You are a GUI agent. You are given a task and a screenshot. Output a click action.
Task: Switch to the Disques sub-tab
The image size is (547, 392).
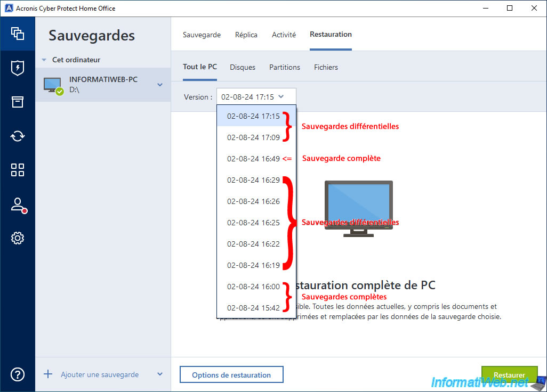(x=243, y=67)
